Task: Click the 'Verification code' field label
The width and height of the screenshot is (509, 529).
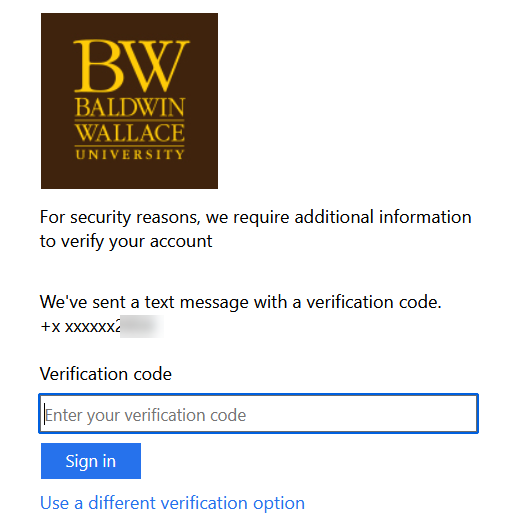Action: [106, 374]
